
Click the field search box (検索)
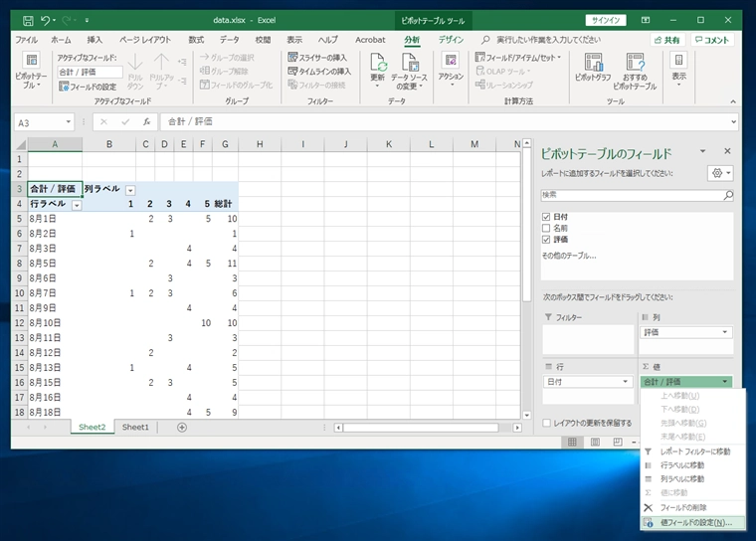point(637,194)
